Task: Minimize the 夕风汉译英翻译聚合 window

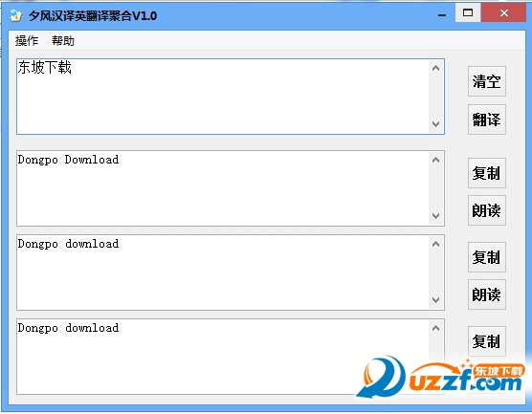Action: click(x=442, y=14)
